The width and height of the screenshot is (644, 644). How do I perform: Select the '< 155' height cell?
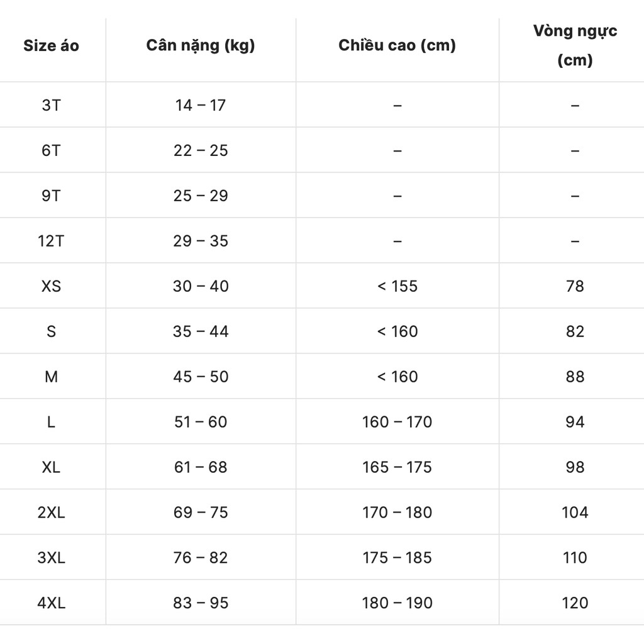[397, 286]
